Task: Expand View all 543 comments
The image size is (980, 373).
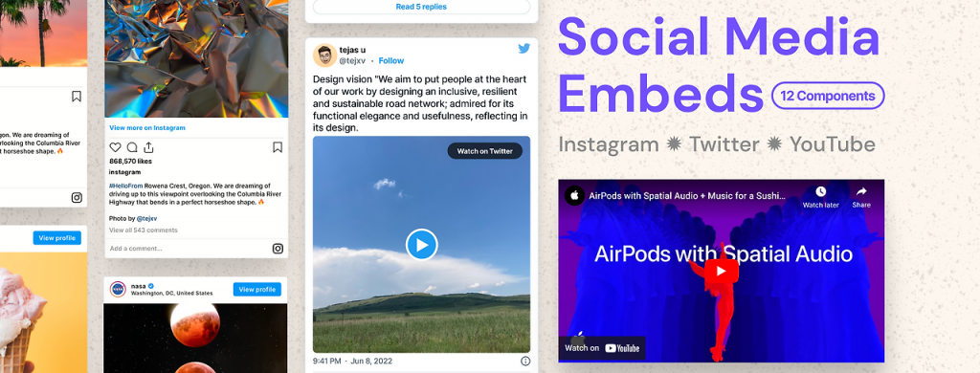Action: tap(144, 230)
